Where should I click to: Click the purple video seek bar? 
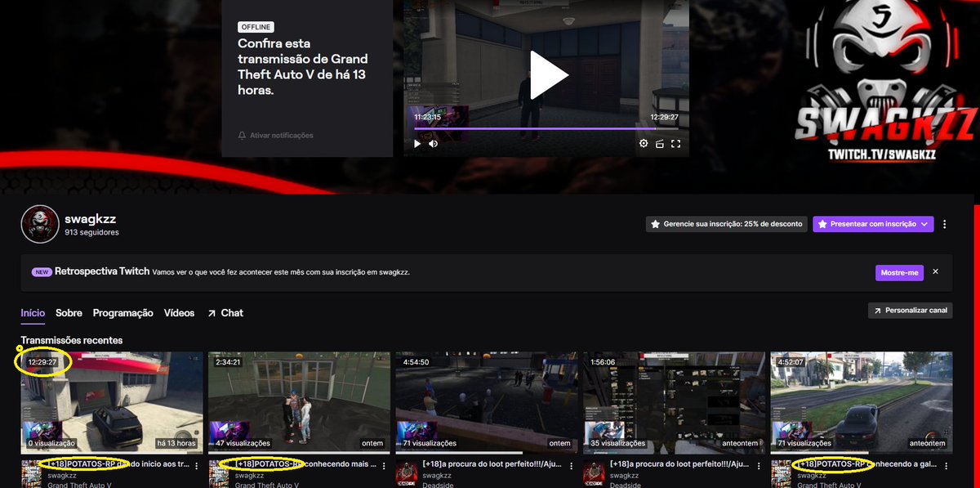[x=546, y=128]
